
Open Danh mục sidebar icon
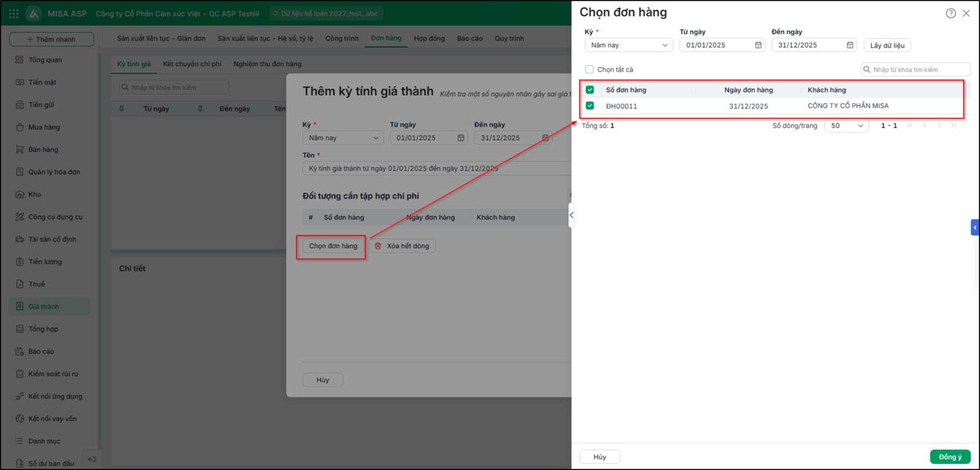pyautogui.click(x=20, y=441)
